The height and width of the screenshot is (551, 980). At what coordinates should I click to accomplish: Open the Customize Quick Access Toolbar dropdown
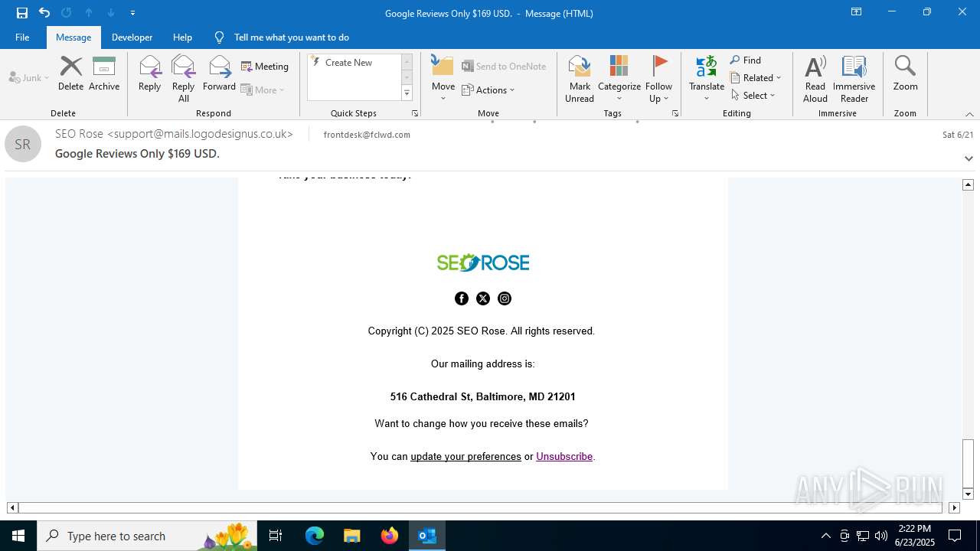coord(132,13)
